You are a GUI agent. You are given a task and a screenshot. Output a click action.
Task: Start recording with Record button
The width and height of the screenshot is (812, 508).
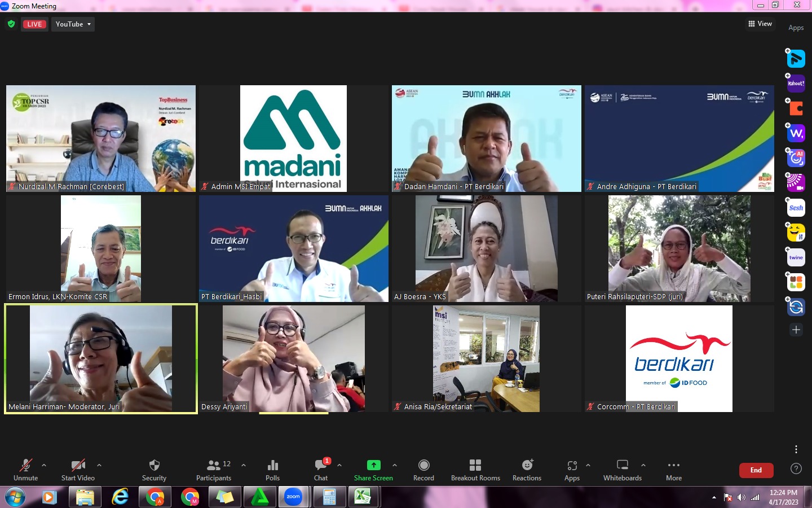423,470
